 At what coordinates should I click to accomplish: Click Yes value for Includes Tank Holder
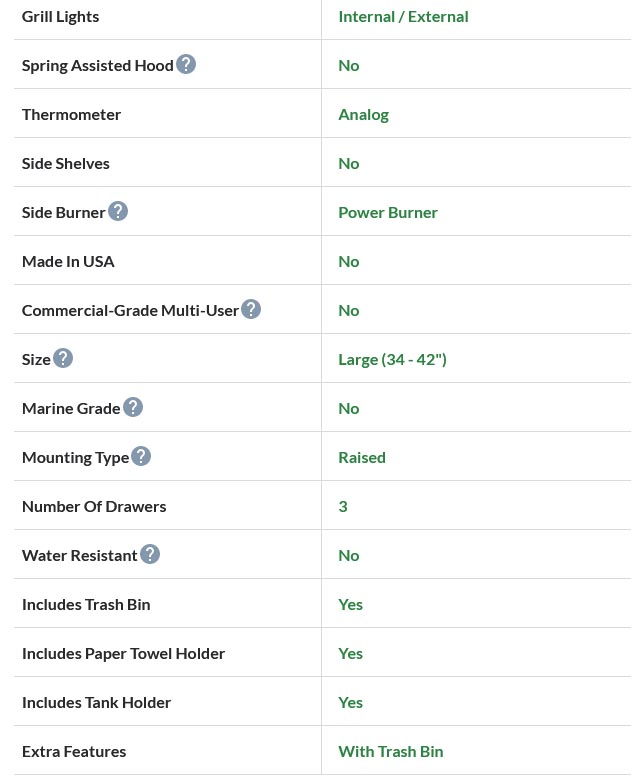[x=350, y=702]
